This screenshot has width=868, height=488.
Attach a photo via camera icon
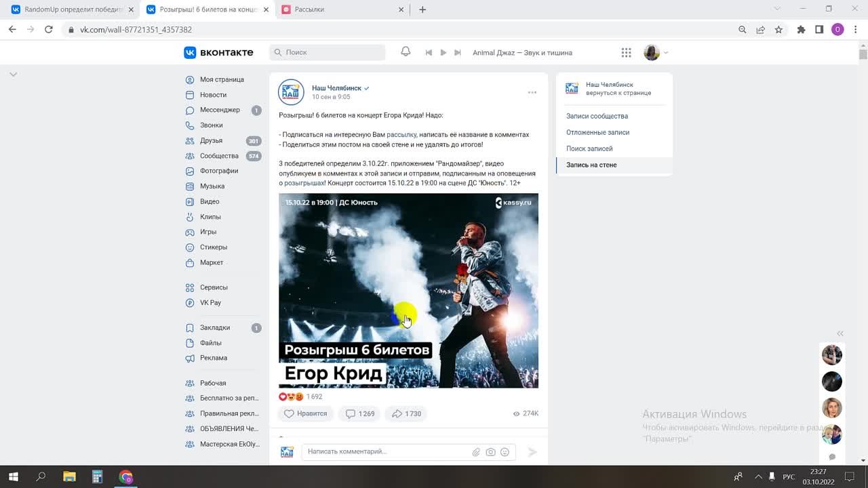(x=490, y=452)
